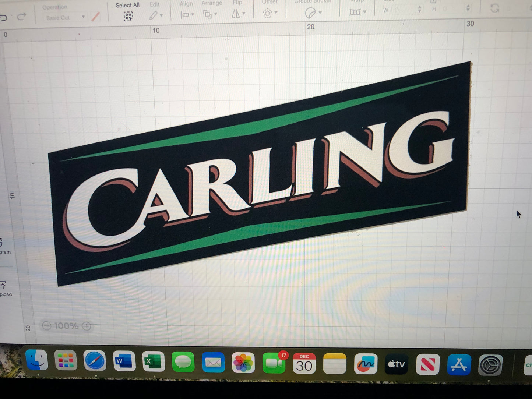Click the Select All label
This screenshot has height=399, width=532.
(x=127, y=5)
